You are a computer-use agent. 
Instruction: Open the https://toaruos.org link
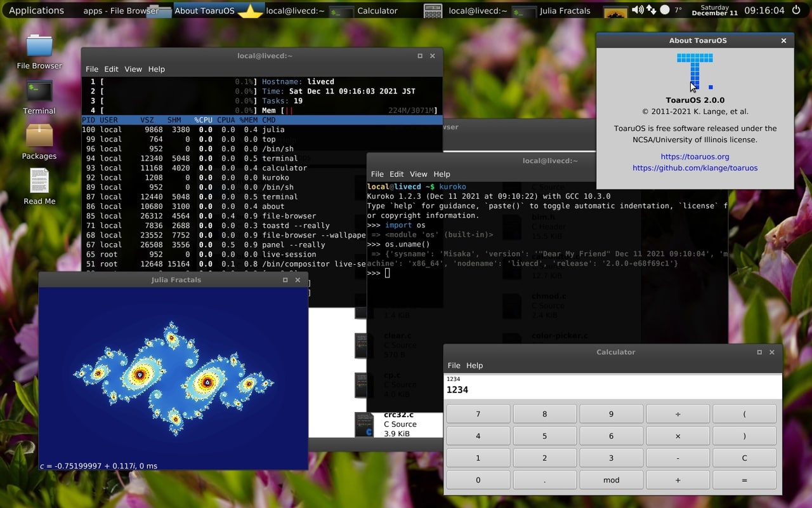click(695, 156)
